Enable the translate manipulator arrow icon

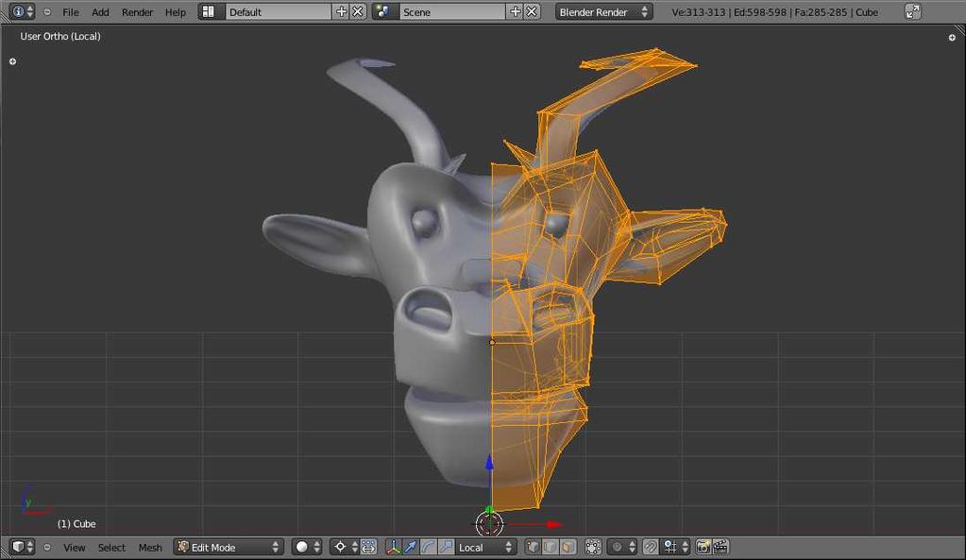tap(411, 547)
